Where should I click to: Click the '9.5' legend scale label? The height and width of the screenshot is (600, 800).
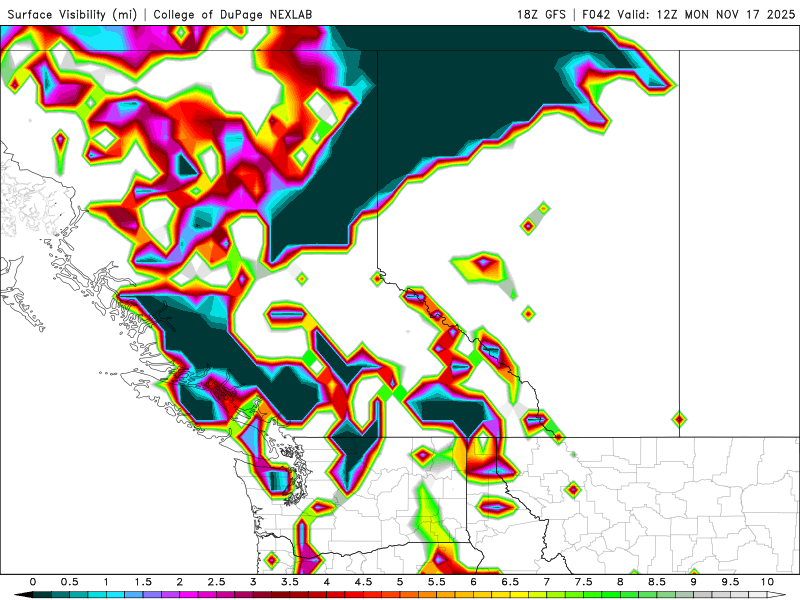pyautogui.click(x=731, y=582)
